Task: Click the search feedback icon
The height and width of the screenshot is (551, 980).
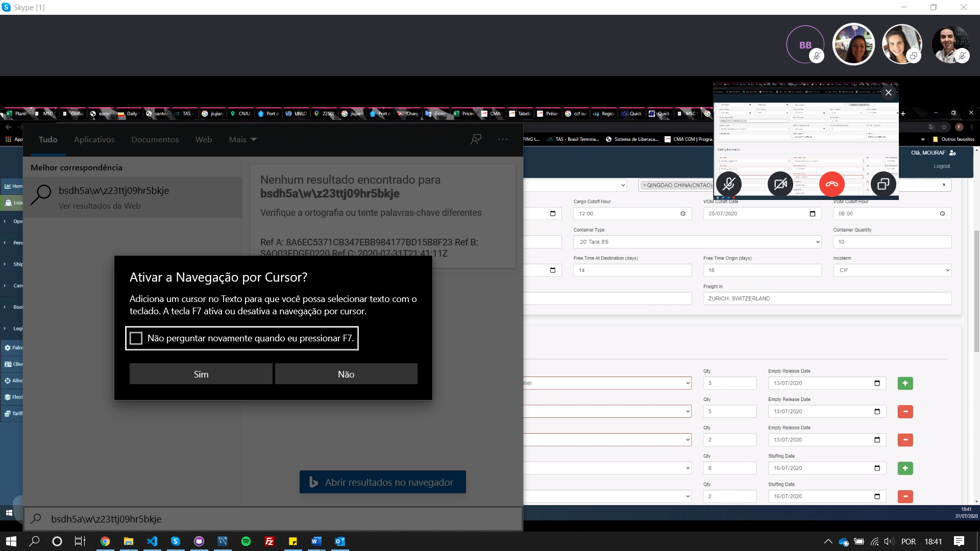Action: [x=476, y=139]
